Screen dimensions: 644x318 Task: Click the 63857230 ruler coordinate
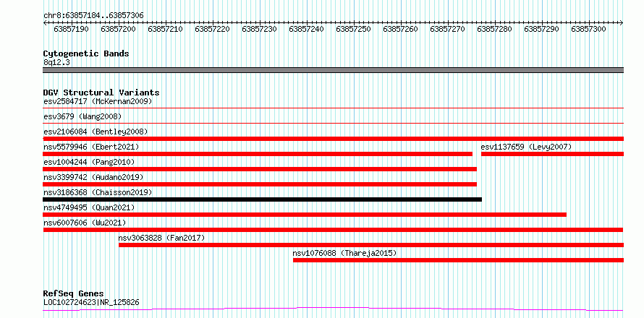click(259, 29)
